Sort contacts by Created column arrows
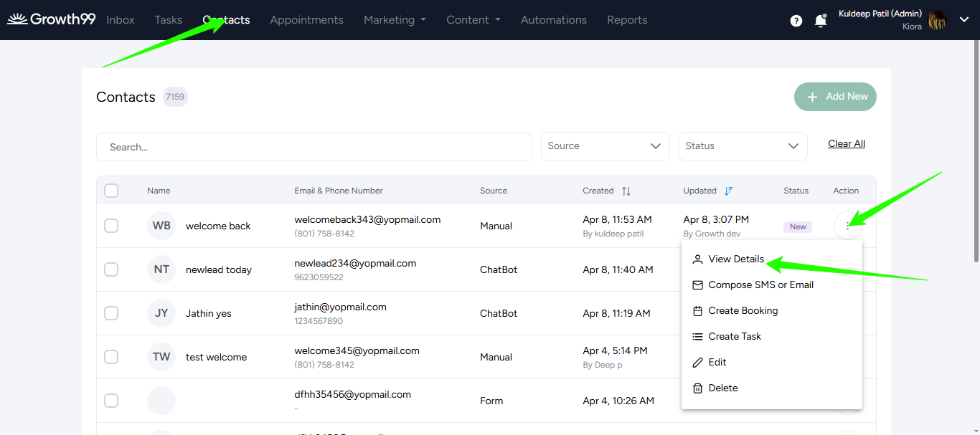 point(626,191)
